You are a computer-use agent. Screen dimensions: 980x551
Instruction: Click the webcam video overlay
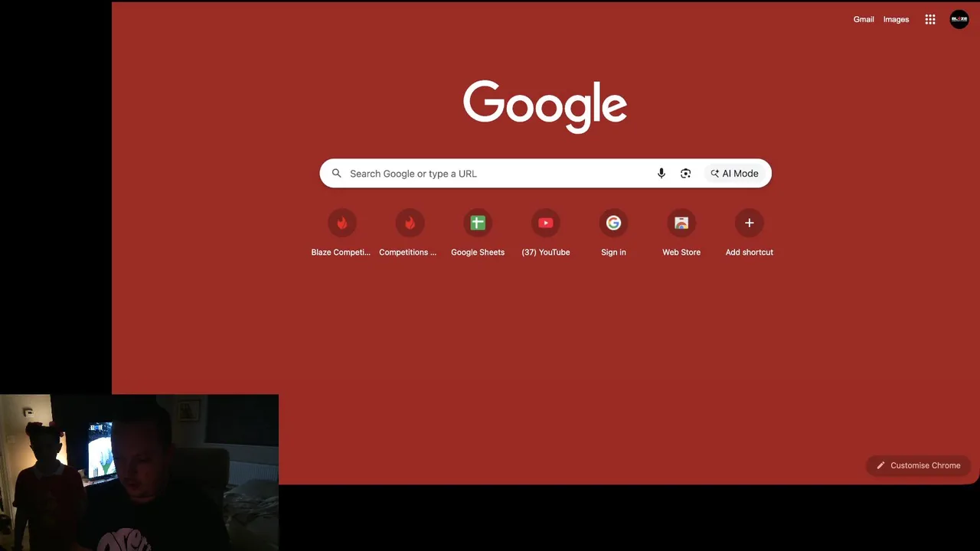[139, 473]
